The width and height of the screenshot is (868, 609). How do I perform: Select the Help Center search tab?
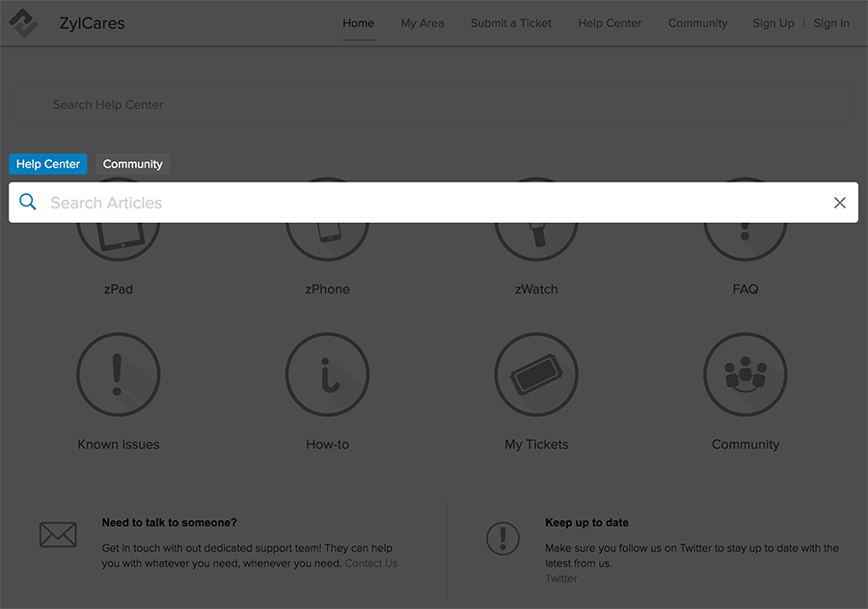click(48, 164)
